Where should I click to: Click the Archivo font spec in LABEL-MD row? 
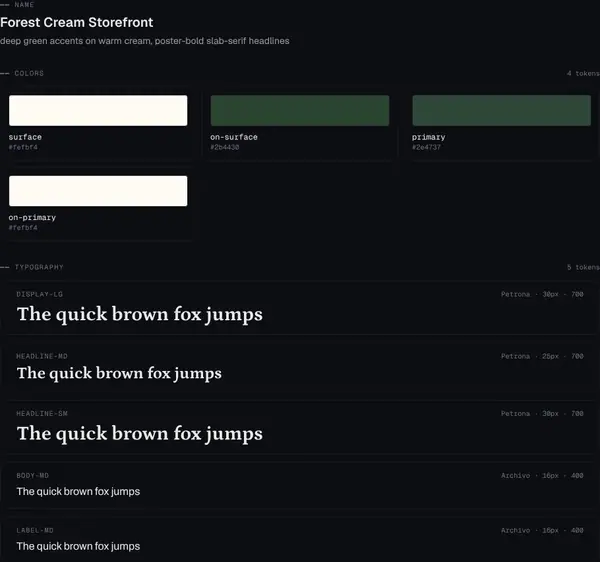542,530
